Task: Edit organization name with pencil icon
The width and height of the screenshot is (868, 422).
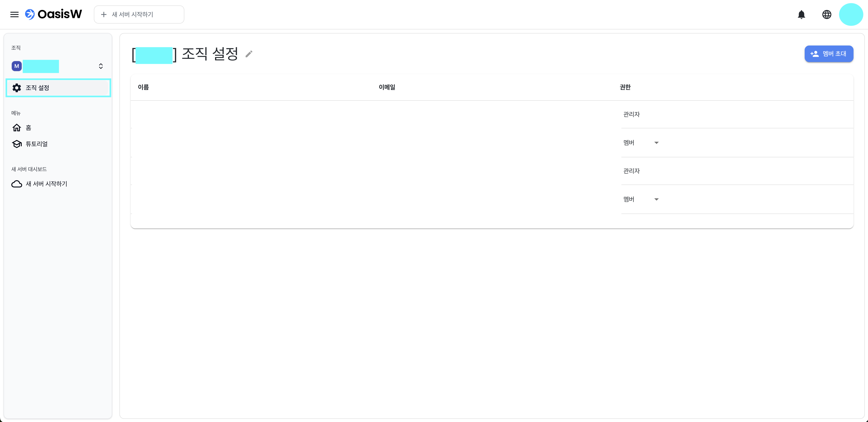Action: coord(249,54)
